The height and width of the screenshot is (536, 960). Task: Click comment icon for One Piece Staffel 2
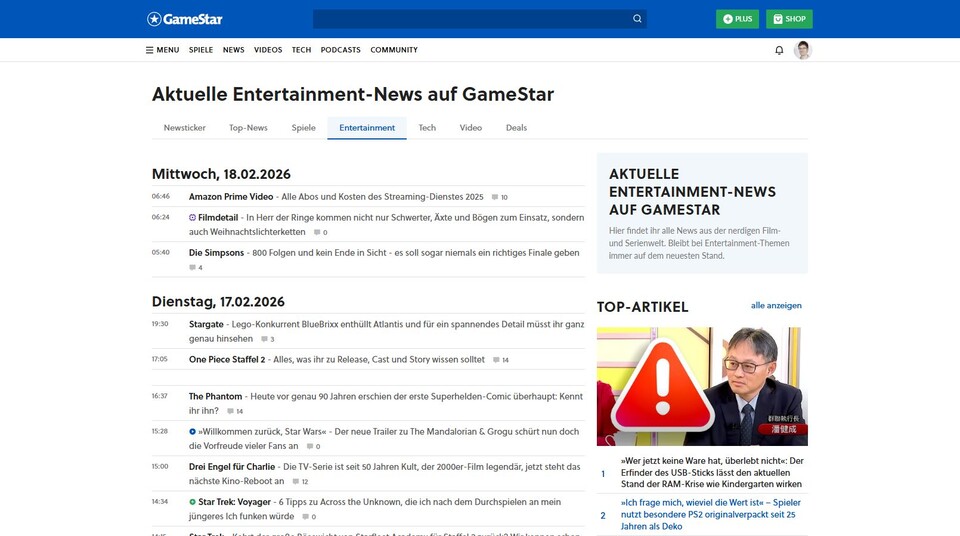coord(495,360)
